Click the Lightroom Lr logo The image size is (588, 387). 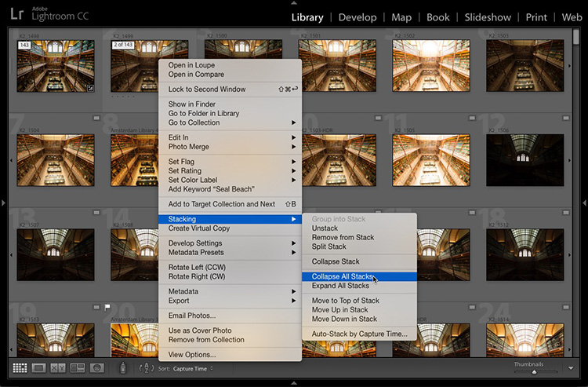click(17, 14)
